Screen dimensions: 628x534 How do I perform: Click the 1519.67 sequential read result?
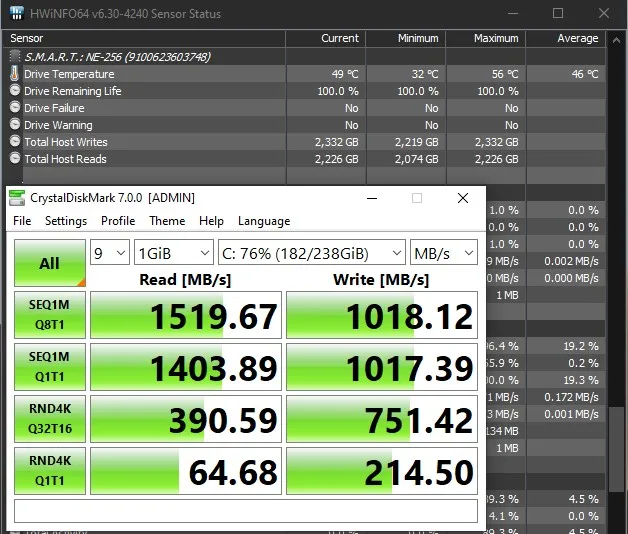[x=186, y=315]
